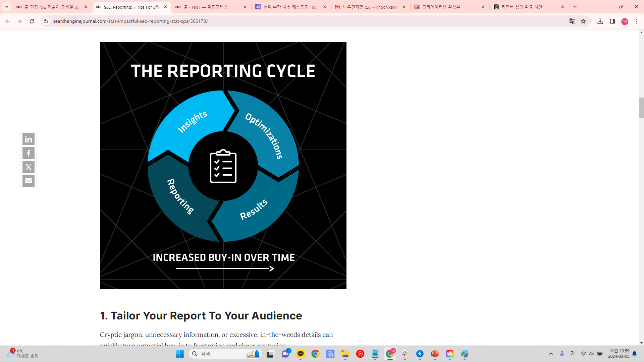Click the Reporting Cycle infographic image
The width and height of the screenshot is (644, 362).
tap(223, 166)
